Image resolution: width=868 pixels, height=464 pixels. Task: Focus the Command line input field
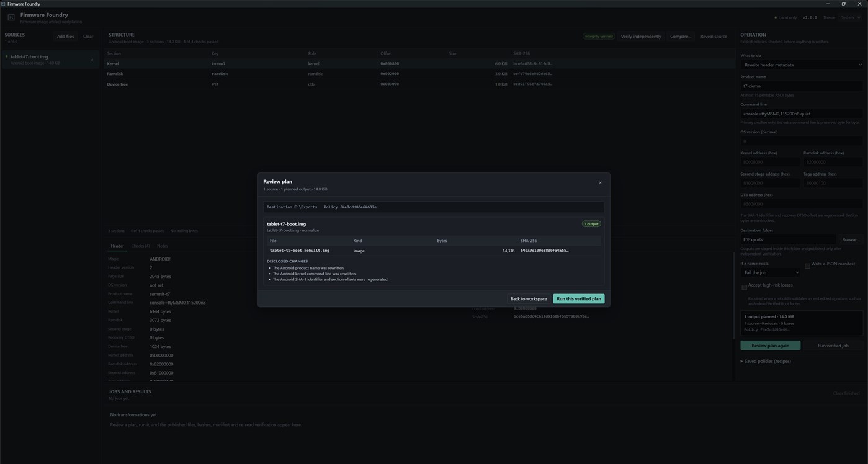801,114
